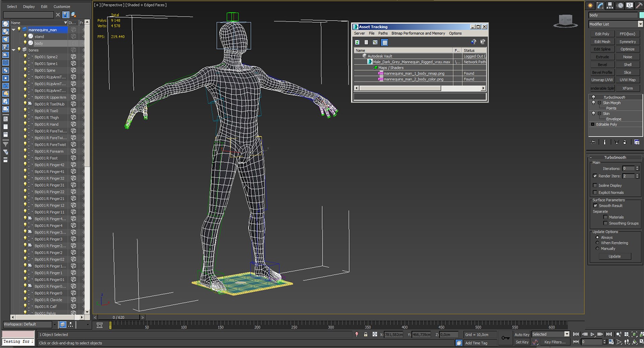Open Bitmap Performance and Memory menu
This screenshot has width=644, height=348.
(418, 33)
